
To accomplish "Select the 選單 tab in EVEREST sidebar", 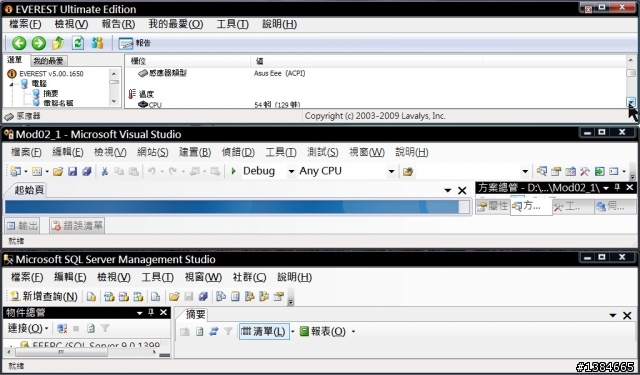I will tap(15, 60).
